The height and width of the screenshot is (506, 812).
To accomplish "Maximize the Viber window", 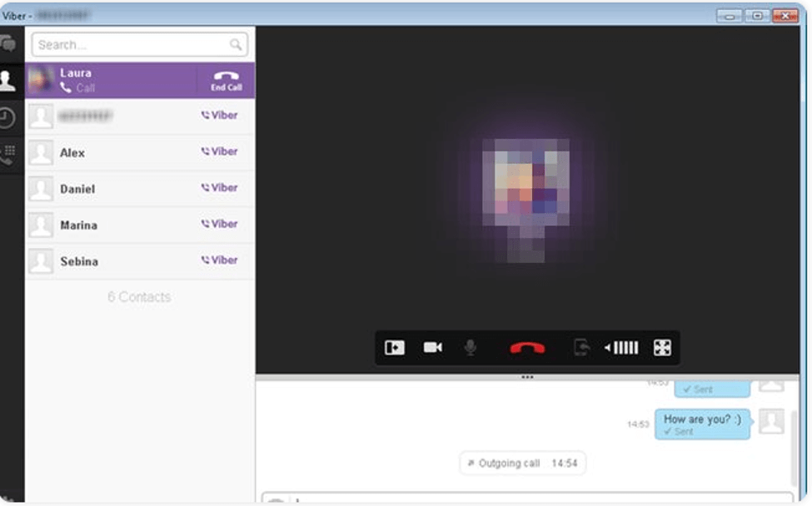I will 757,16.
